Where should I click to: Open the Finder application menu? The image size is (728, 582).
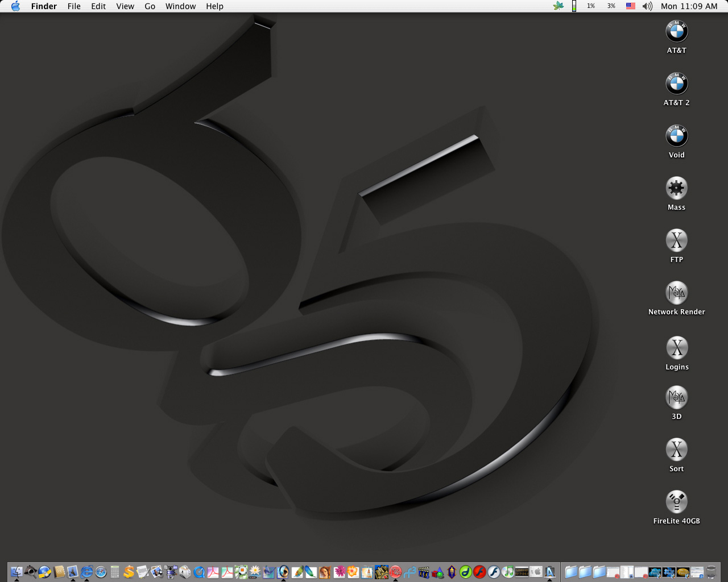point(44,6)
